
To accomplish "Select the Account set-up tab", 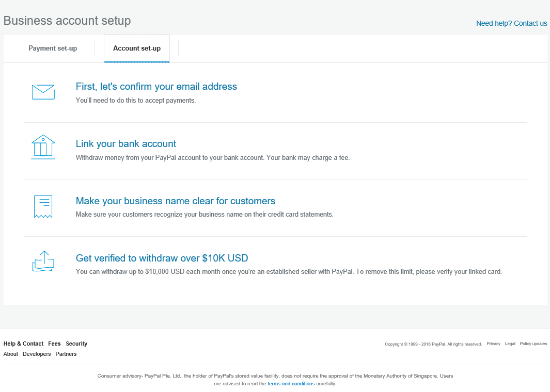I will pos(137,48).
